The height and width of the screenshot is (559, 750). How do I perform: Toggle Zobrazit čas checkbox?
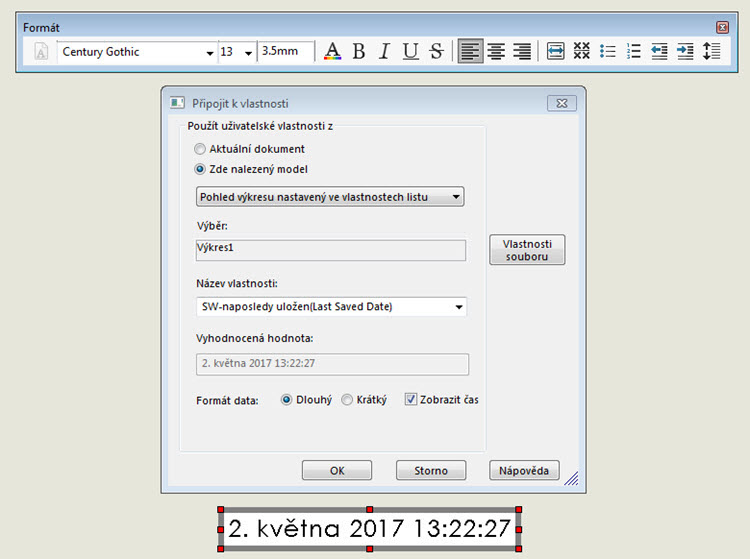(x=410, y=399)
